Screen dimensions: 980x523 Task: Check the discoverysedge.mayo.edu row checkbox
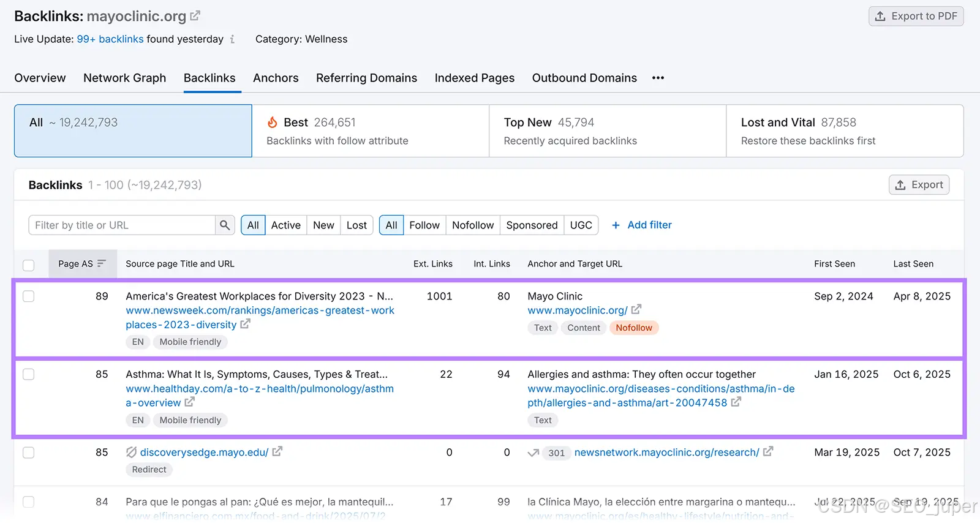point(29,453)
